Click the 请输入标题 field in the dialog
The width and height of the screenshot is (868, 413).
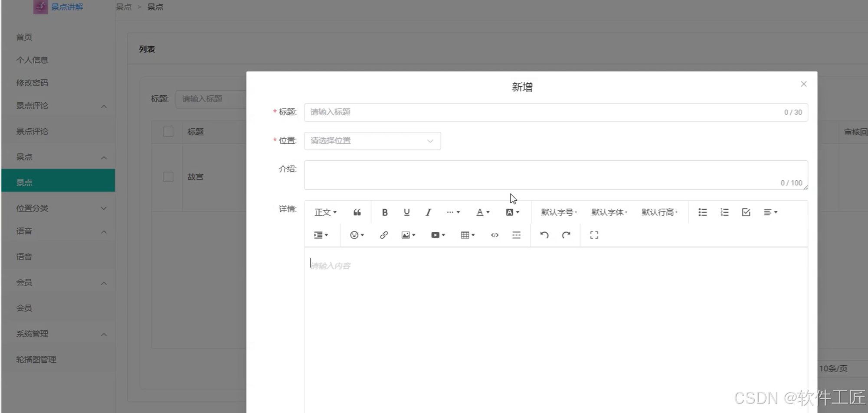pos(556,112)
